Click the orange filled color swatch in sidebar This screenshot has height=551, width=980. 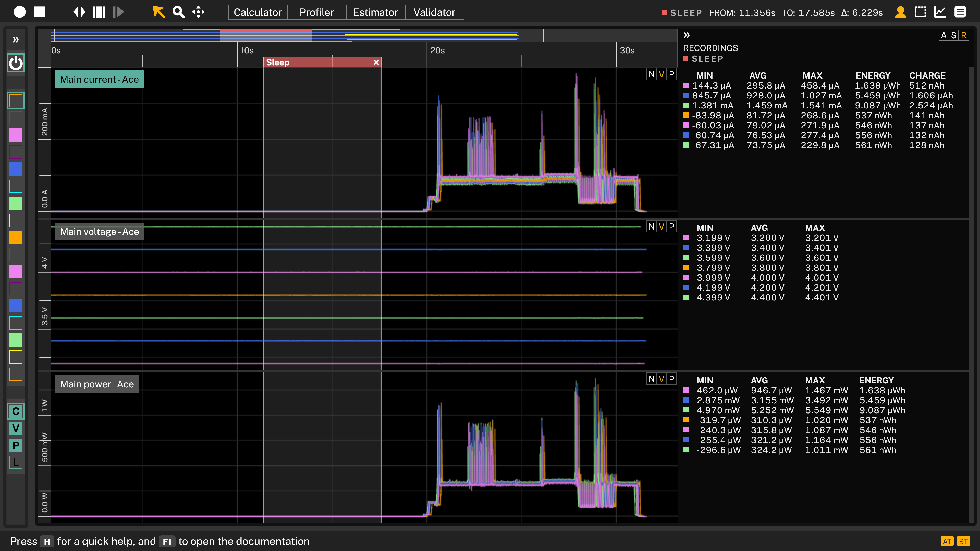tap(16, 238)
